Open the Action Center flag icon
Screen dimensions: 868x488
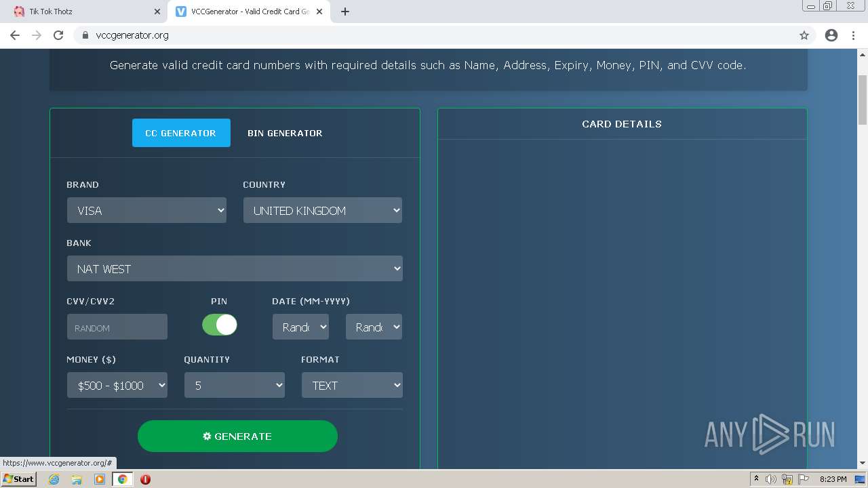804,479
